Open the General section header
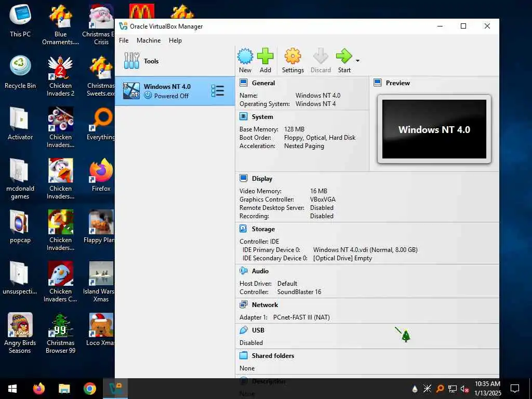The image size is (532, 399). click(x=263, y=83)
